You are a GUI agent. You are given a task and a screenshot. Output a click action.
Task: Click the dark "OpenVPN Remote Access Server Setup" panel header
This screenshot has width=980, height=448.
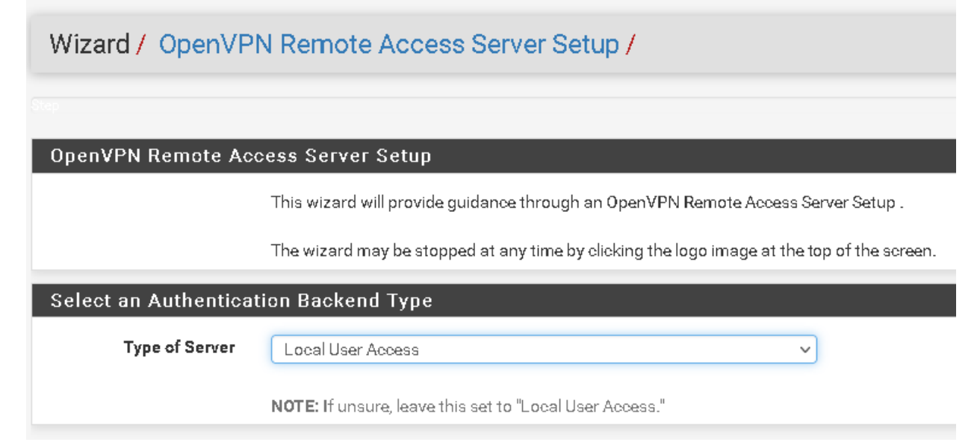coord(241,156)
